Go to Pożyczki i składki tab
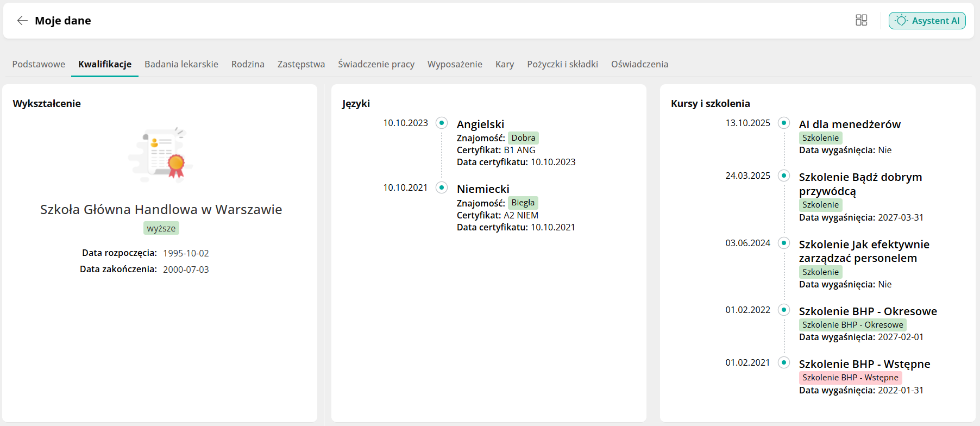 click(562, 64)
